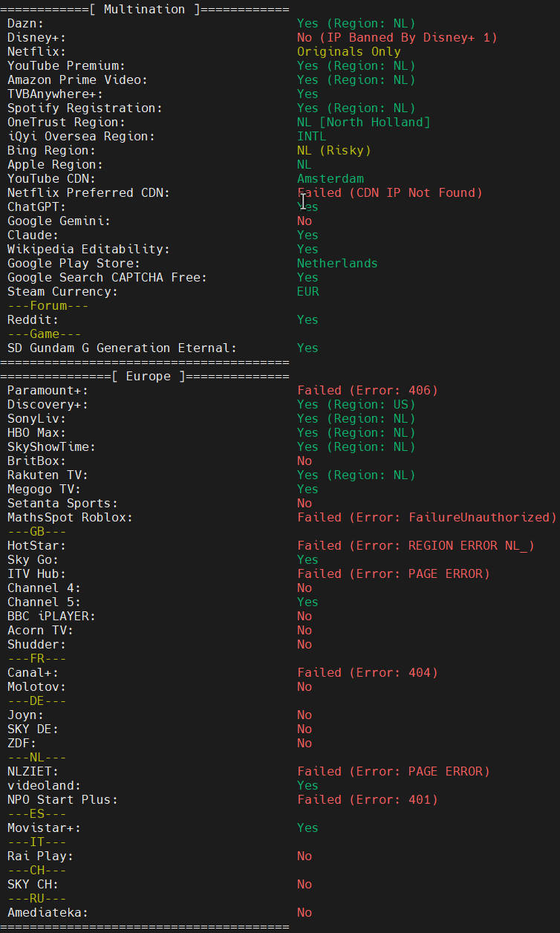Click the Disney+ IP Banned result text

(397, 38)
